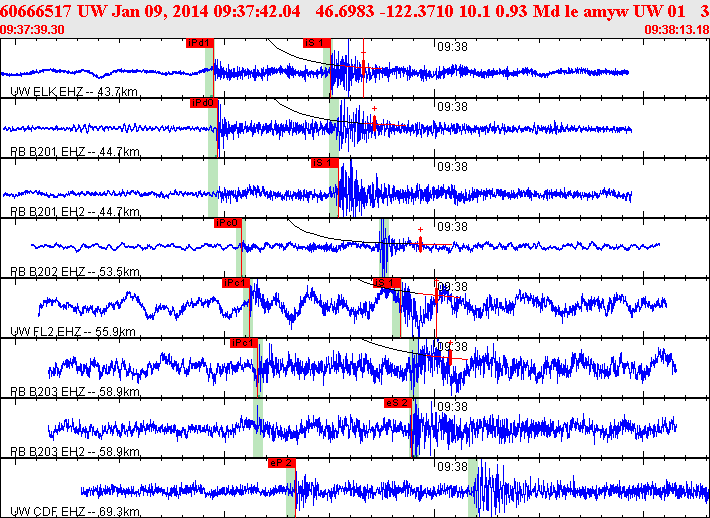Click the 'RB B201 EHZ -- 44.7km' station label
This screenshot has width=710, height=518.
click(75, 152)
